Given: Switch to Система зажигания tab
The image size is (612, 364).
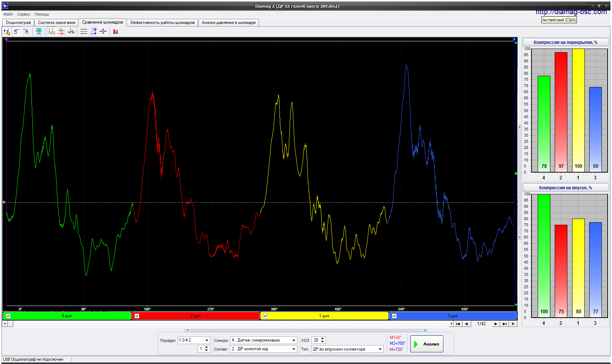Looking at the screenshot, I should [x=57, y=22].
